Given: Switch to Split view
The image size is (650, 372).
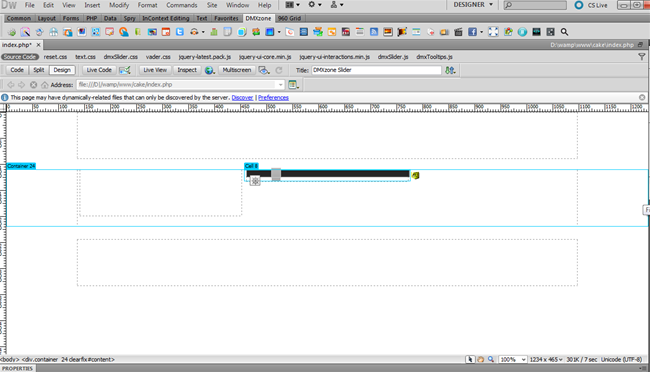Looking at the screenshot, I should pyautogui.click(x=39, y=70).
